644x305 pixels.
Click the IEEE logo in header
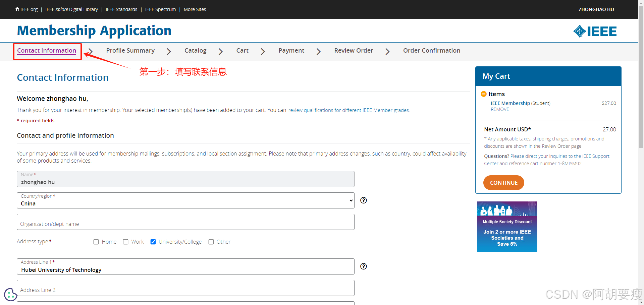click(595, 32)
